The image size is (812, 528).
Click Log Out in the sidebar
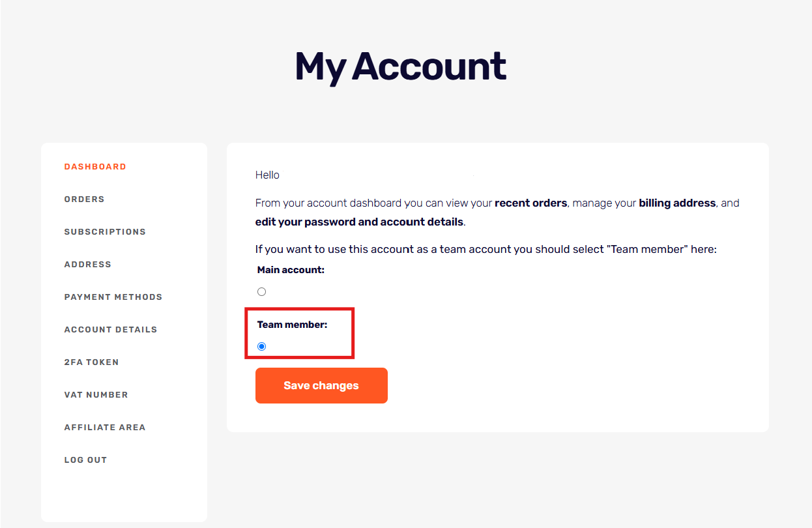[85, 460]
